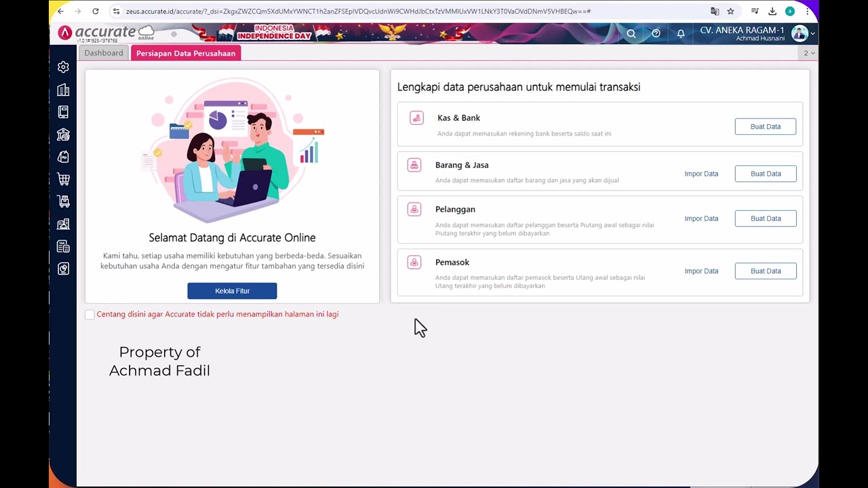
Task: Open the Tax calculator sidebar icon
Action: click(x=63, y=246)
